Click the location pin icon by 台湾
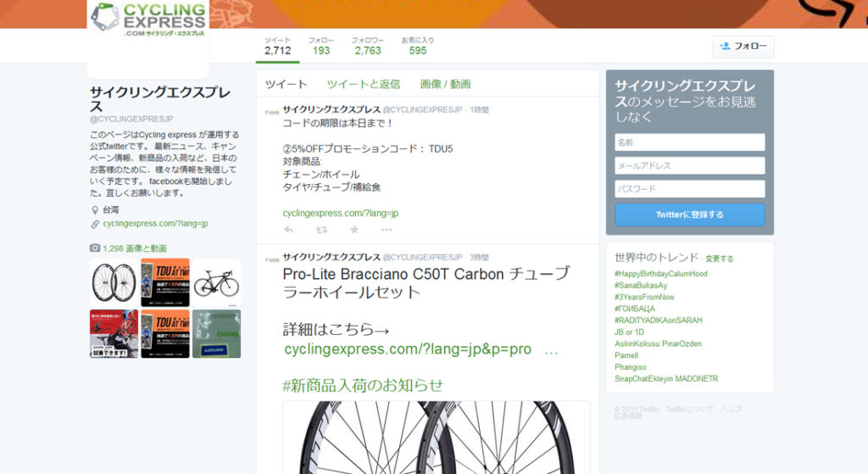 (95, 210)
